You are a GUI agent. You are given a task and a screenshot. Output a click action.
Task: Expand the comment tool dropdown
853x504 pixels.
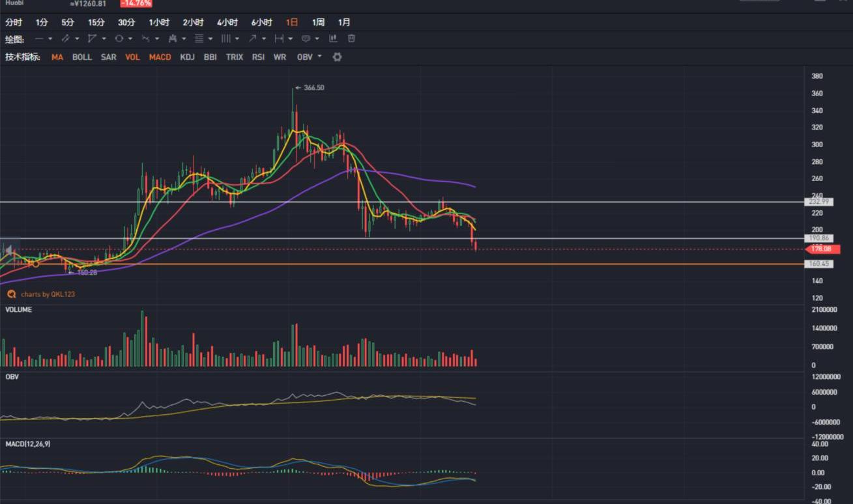(317, 38)
